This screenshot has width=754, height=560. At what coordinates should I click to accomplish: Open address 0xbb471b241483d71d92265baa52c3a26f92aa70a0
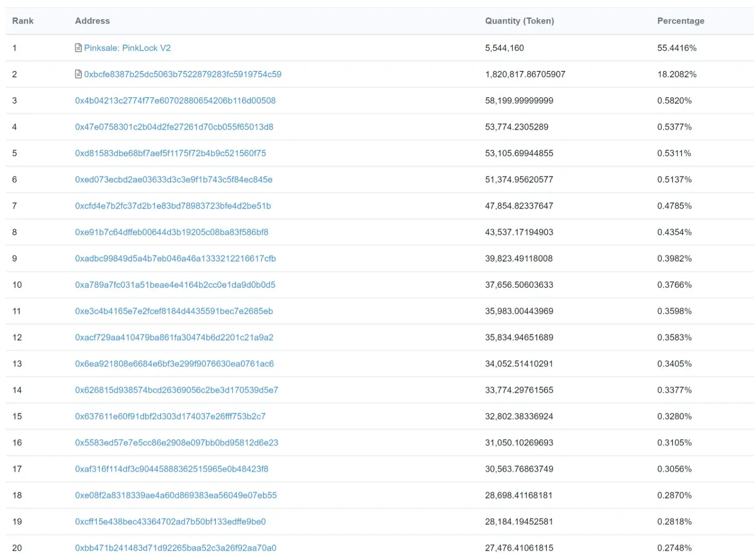pos(176,547)
